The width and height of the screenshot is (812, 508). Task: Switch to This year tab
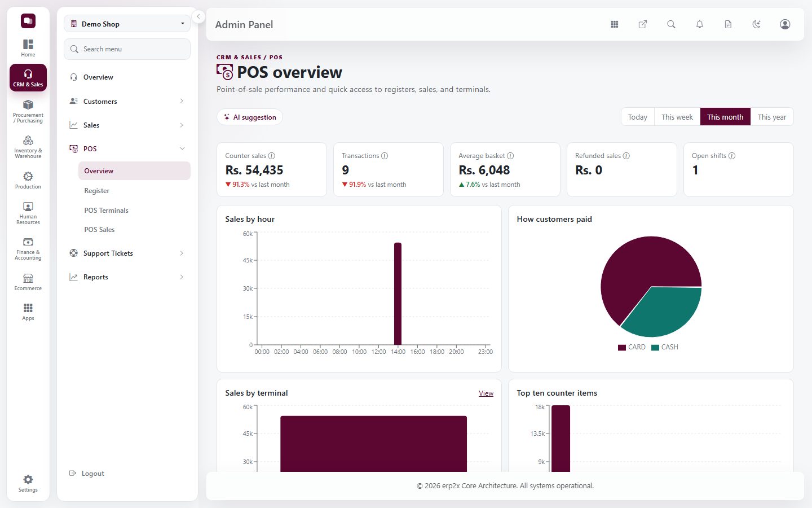tap(772, 117)
